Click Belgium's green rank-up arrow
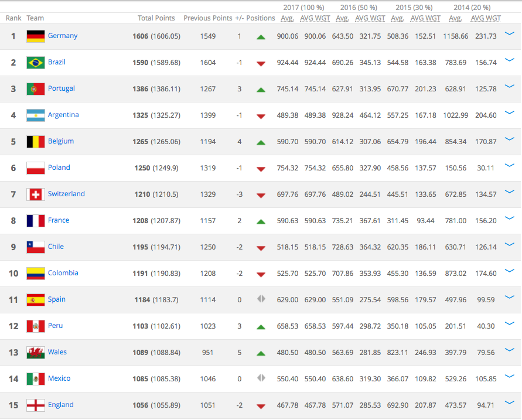This screenshot has width=522, height=420. (x=261, y=142)
